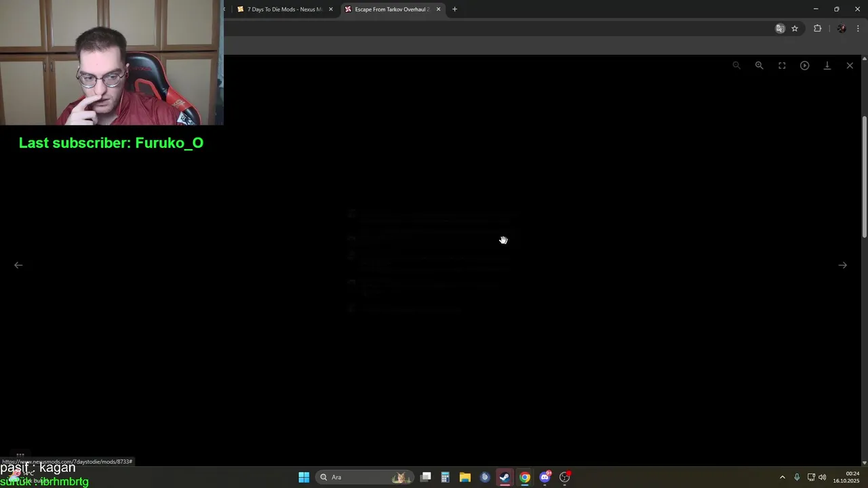Open the browser extensions menu

point(817,28)
